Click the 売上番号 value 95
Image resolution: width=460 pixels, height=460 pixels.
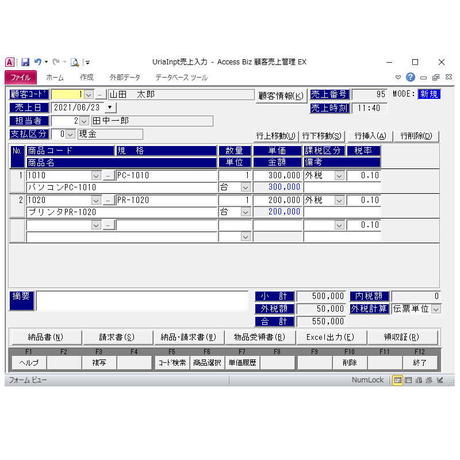[369, 94]
